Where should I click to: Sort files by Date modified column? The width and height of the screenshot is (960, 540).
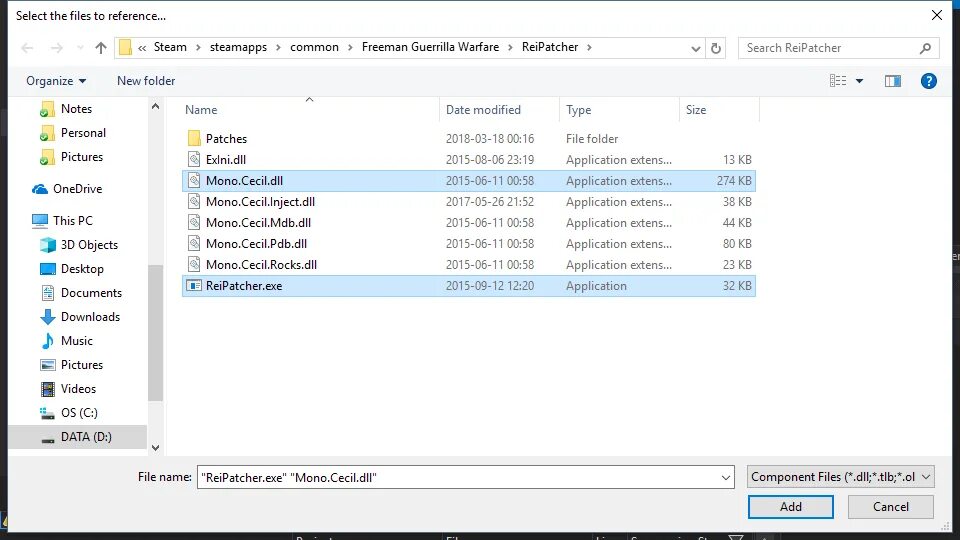point(483,110)
